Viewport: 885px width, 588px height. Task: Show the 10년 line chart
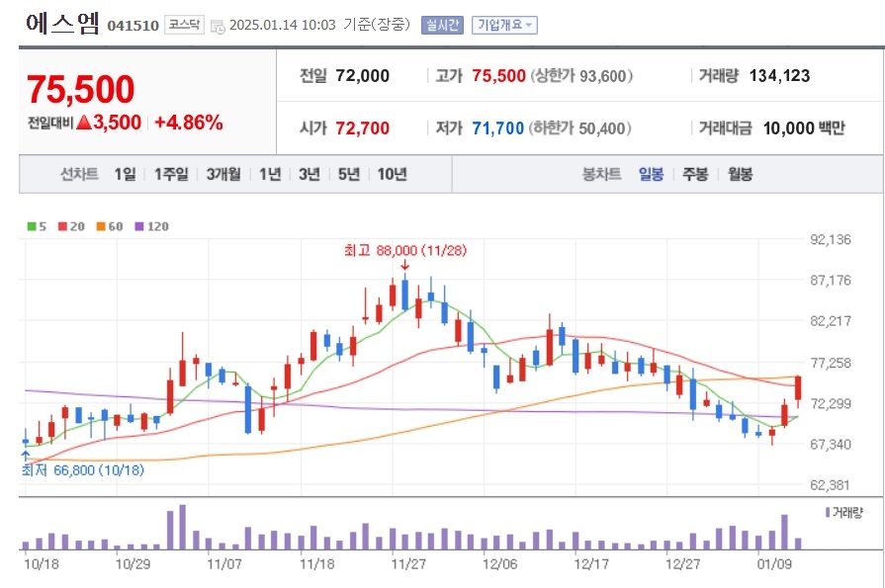(x=393, y=174)
